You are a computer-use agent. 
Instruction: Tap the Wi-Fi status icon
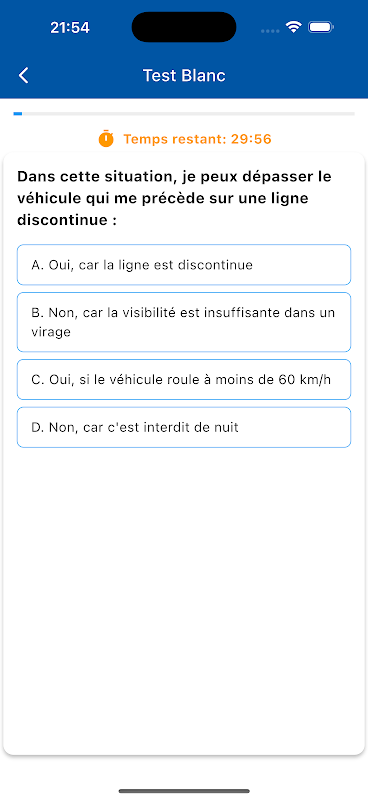[293, 27]
